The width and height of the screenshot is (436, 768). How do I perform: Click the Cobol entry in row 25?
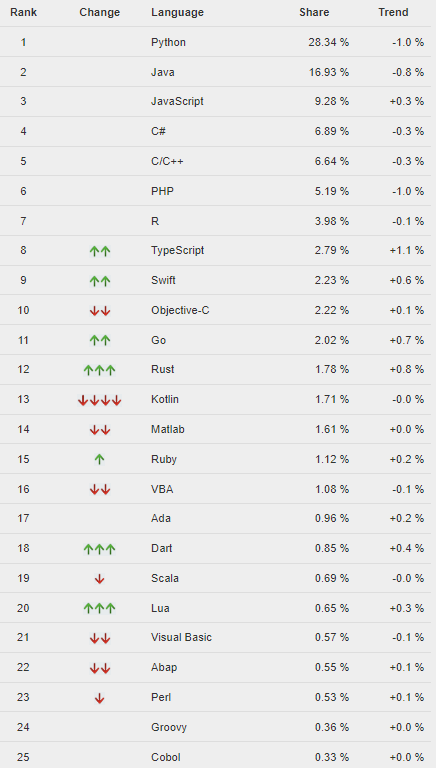pos(166,757)
